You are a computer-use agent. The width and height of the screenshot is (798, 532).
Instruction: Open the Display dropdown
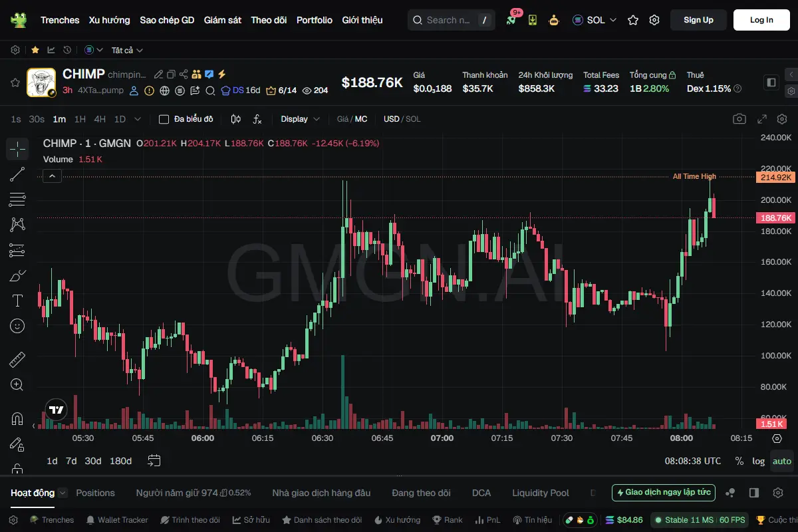(300, 119)
